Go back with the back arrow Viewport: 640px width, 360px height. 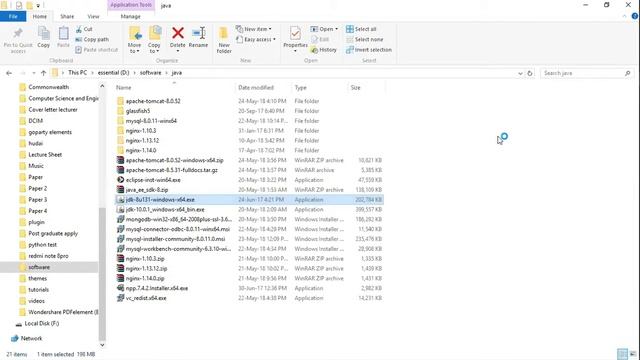point(9,73)
